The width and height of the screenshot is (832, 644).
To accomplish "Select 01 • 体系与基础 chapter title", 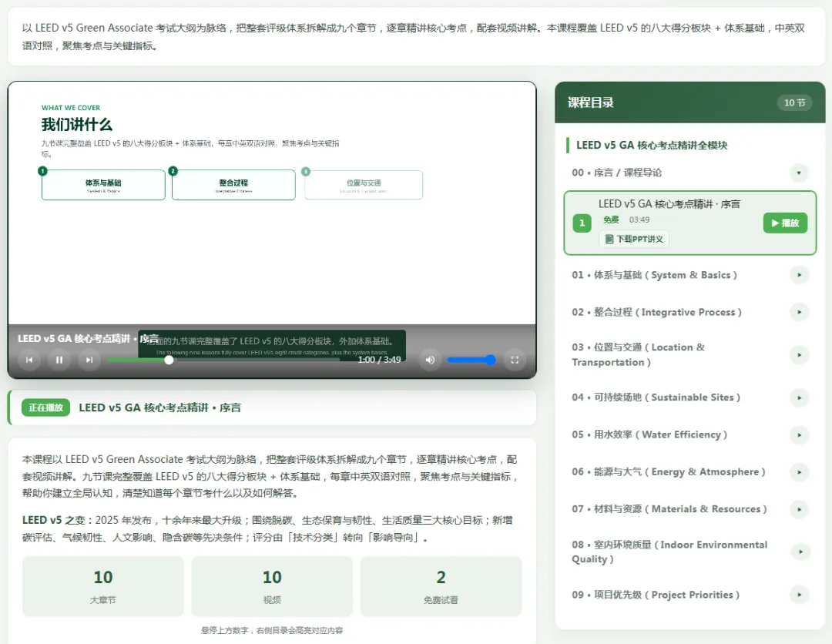I will pyautogui.click(x=654, y=275).
